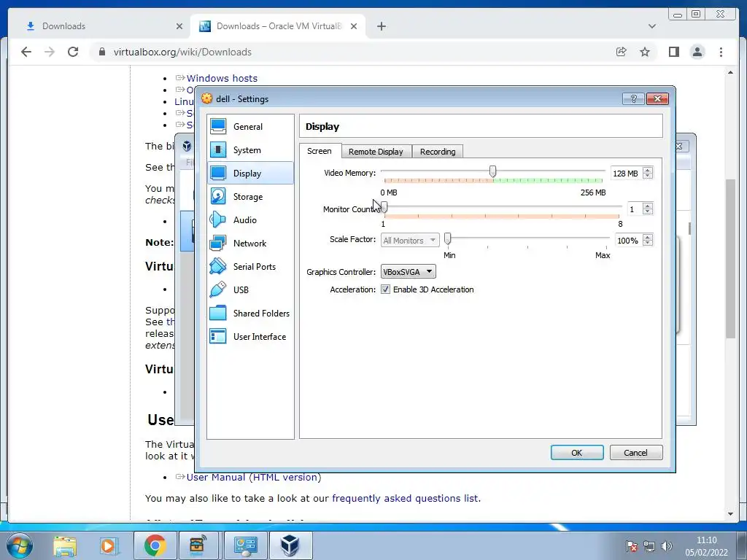Screen dimensions: 747x560
Task: Go back in Chrome browser
Action: click(x=26, y=52)
